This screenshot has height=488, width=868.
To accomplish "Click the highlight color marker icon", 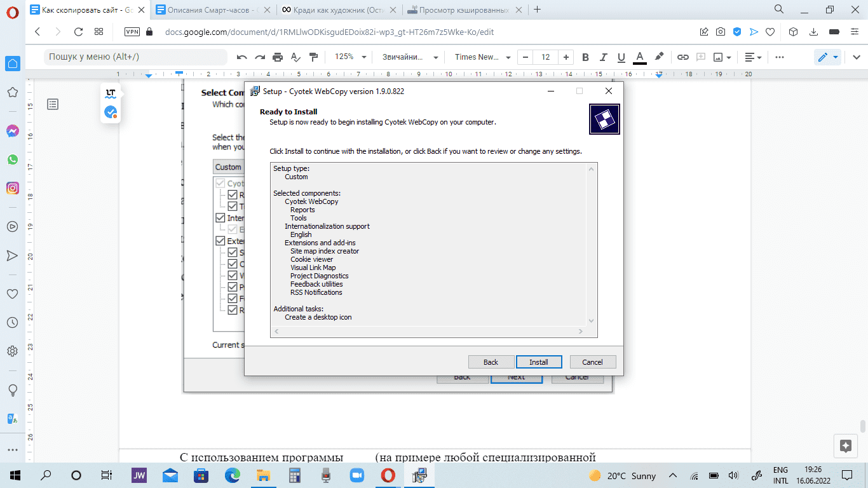I will (659, 57).
